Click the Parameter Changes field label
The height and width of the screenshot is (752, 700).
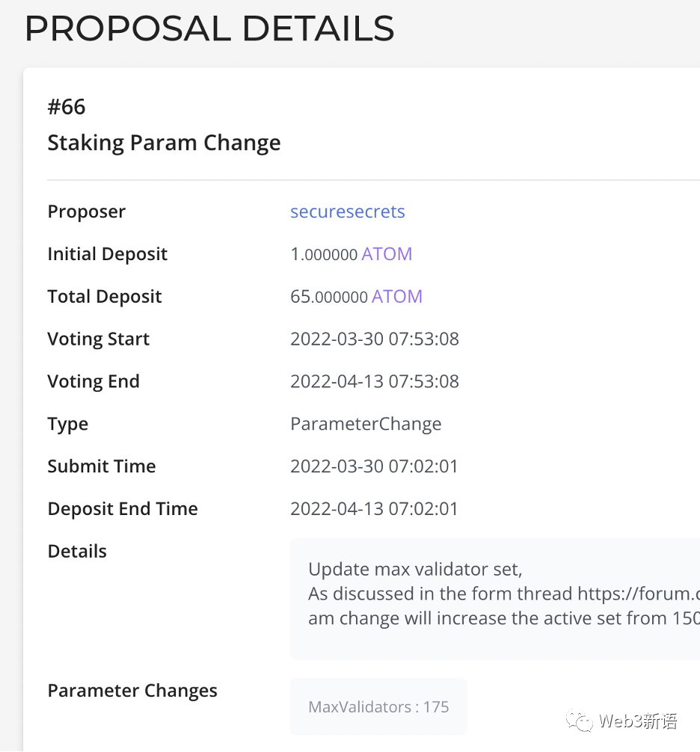[x=132, y=691]
